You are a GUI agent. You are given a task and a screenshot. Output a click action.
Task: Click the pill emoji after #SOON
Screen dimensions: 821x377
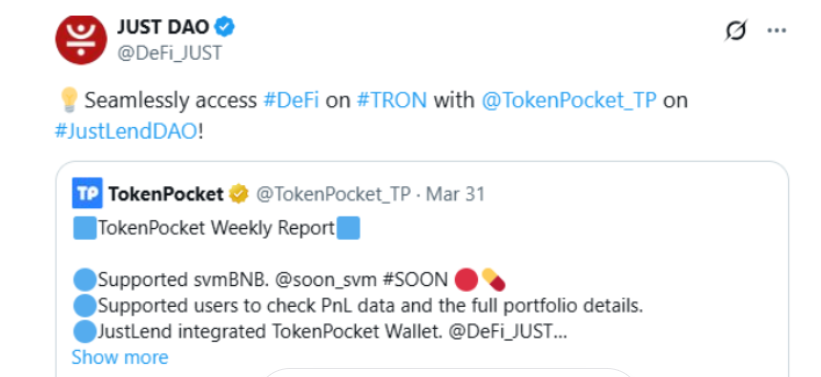click(x=493, y=280)
